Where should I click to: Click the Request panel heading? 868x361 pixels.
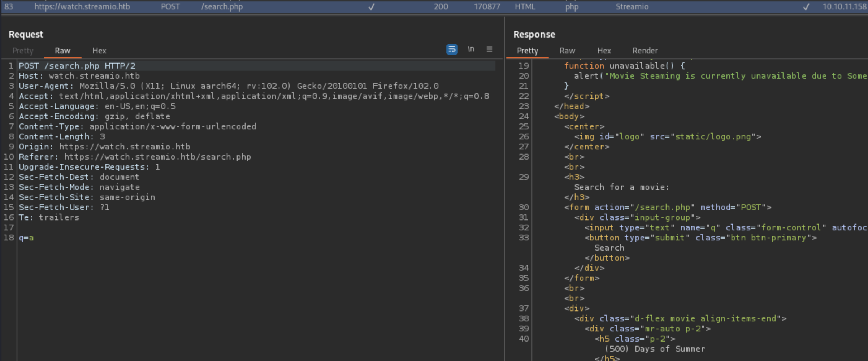coord(26,34)
